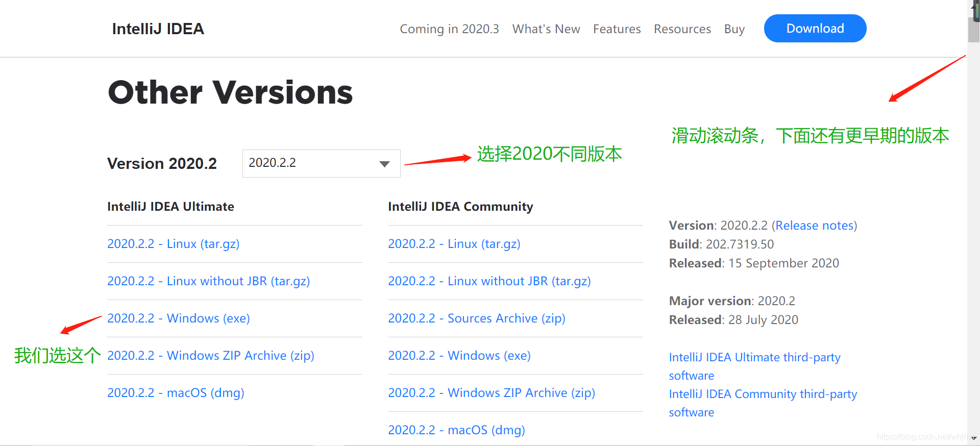This screenshot has height=446, width=980.
Task: Download Ultimate 2020.2.2 macOS (dmg)
Action: [176, 393]
